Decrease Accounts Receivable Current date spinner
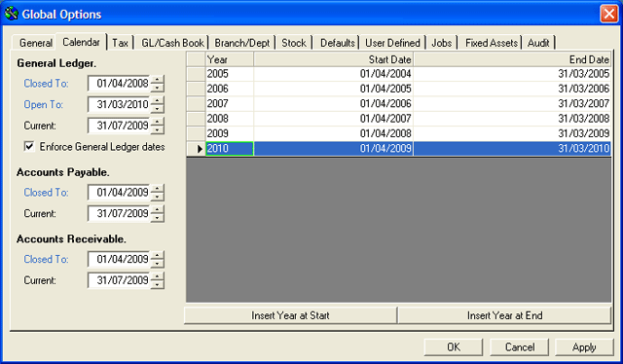This screenshot has height=364, width=623. 158,284
